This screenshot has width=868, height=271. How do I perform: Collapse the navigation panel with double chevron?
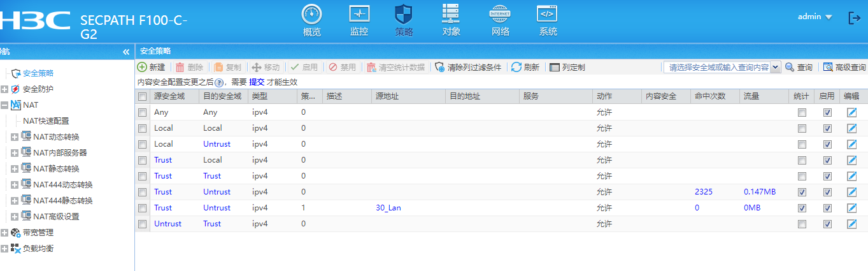pyautogui.click(x=126, y=52)
